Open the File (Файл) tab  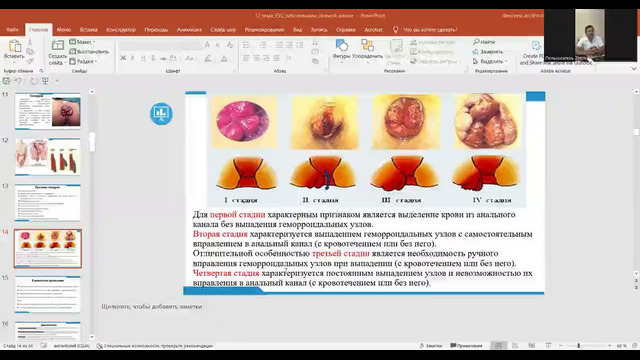[x=12, y=29]
